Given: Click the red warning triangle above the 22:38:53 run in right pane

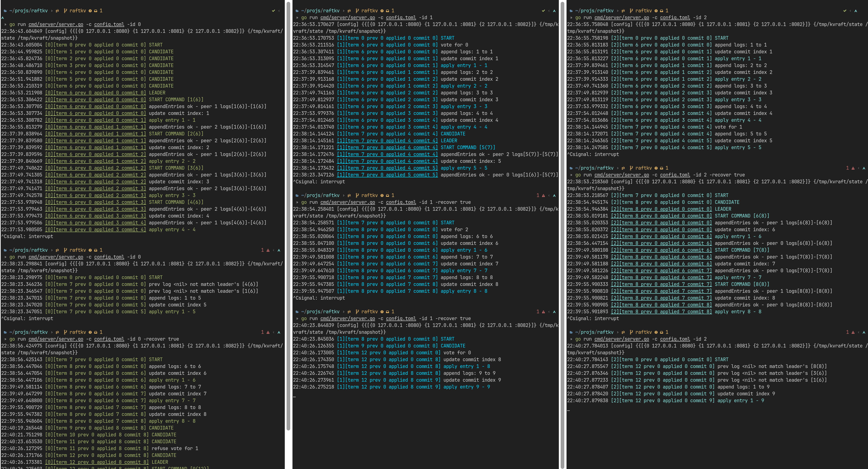Looking at the screenshot, I should [853, 168].
